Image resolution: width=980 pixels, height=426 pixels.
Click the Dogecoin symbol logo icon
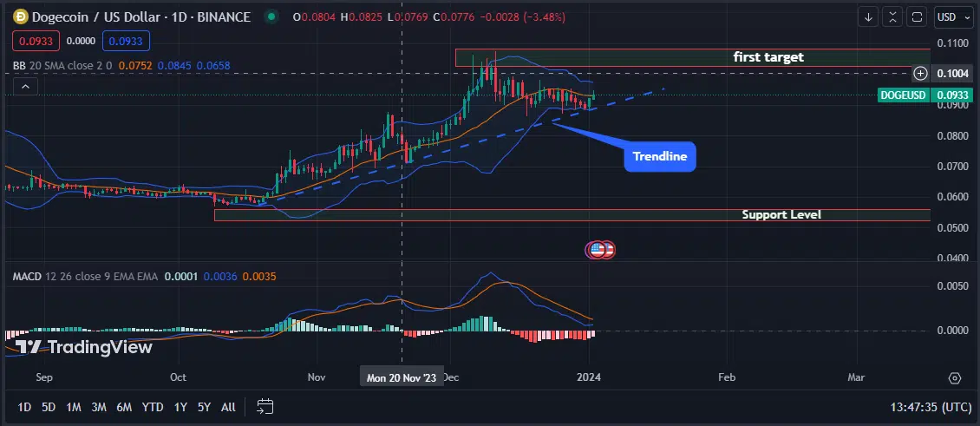[20, 16]
